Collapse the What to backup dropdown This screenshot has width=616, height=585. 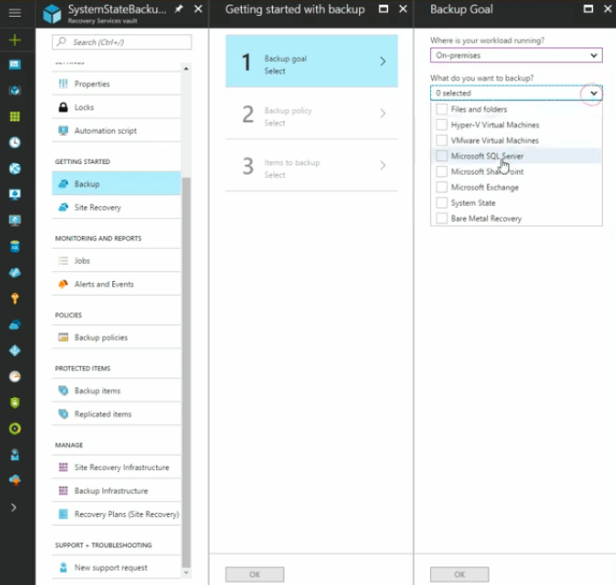(x=593, y=93)
